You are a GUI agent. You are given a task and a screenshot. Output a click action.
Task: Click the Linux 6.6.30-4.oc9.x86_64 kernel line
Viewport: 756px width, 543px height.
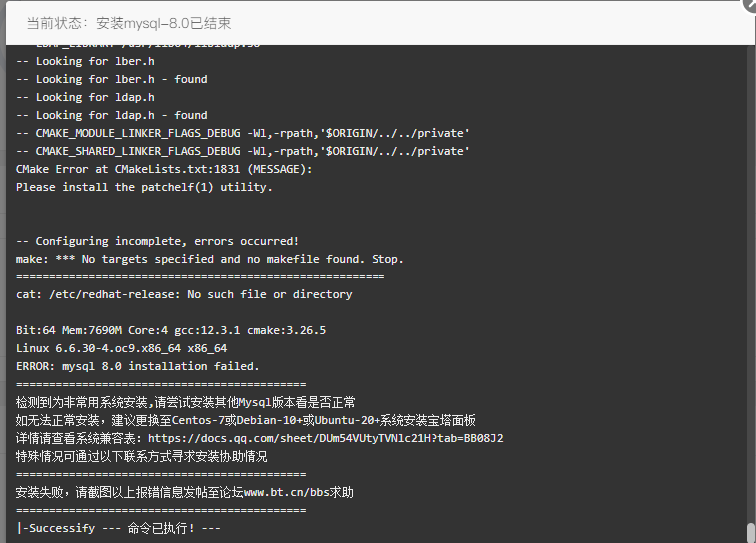(121, 348)
